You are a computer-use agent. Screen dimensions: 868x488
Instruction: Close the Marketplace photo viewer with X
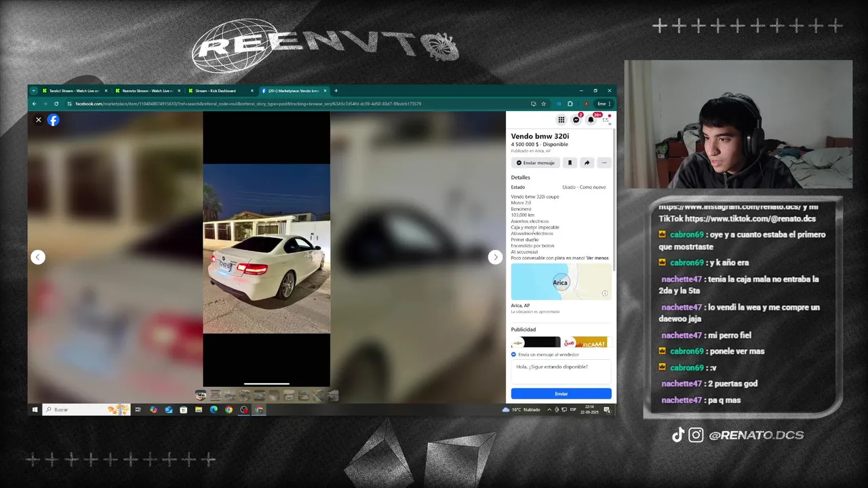click(x=38, y=120)
